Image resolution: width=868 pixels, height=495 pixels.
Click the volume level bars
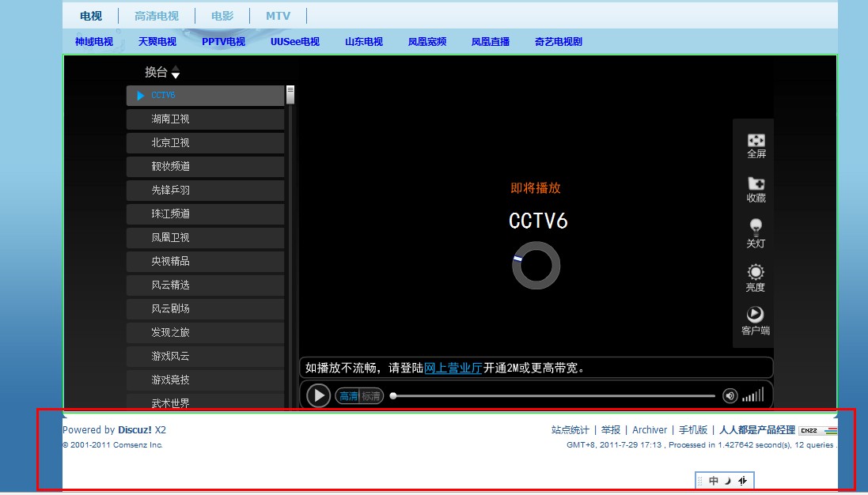point(752,395)
